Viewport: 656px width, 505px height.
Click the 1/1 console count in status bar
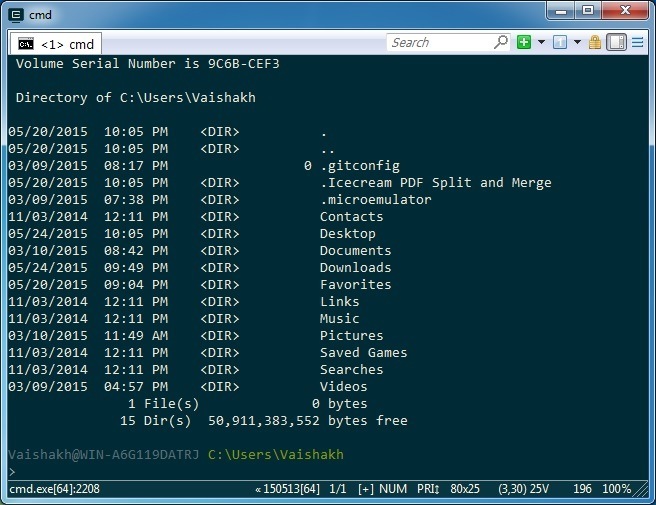(x=338, y=489)
